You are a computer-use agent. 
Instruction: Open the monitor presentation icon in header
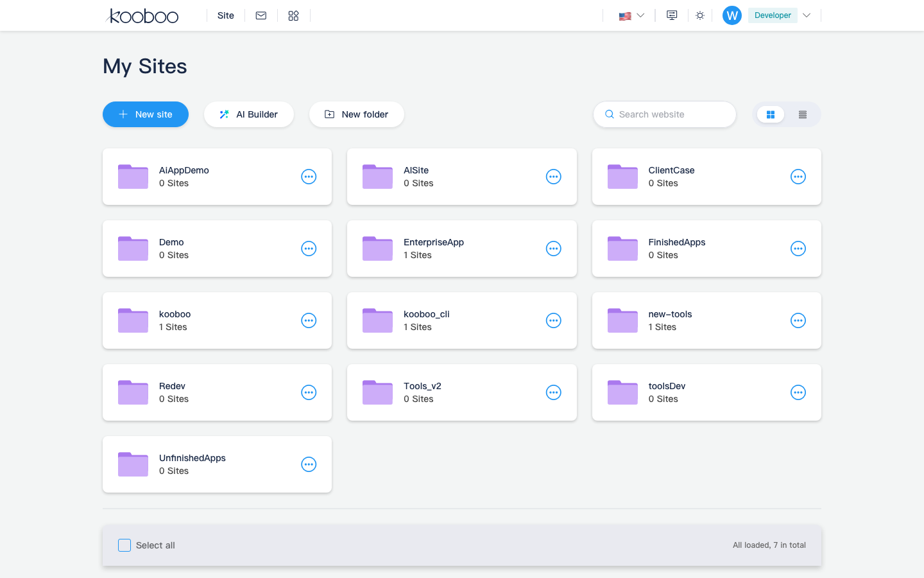[x=672, y=15]
